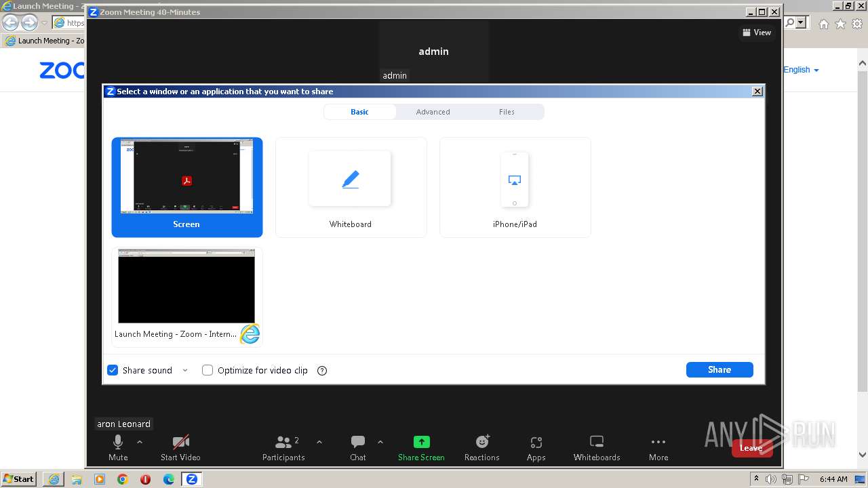Click the admin participant tile
The height and width of the screenshot is (488, 868).
pos(434,51)
